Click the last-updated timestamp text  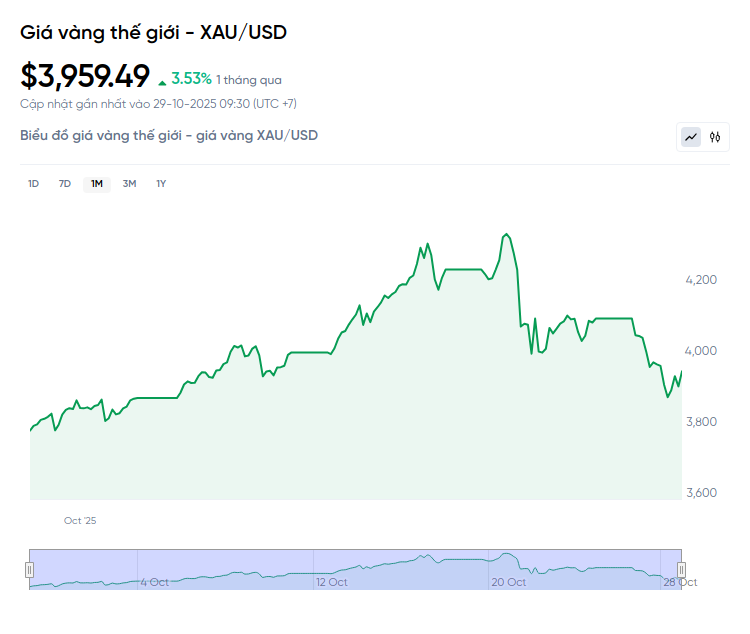(158, 103)
